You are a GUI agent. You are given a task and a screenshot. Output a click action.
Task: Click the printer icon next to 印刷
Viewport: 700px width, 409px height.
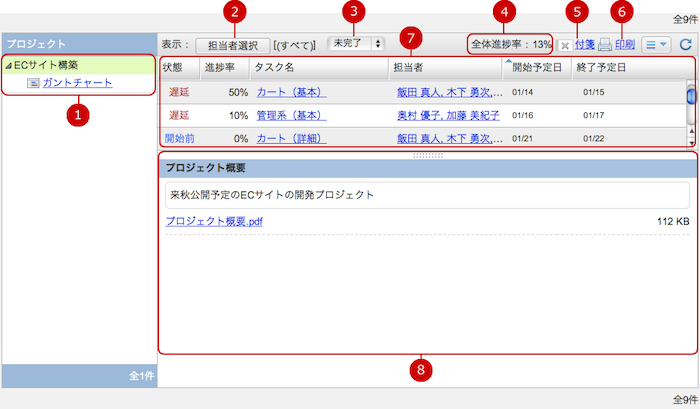tap(605, 45)
